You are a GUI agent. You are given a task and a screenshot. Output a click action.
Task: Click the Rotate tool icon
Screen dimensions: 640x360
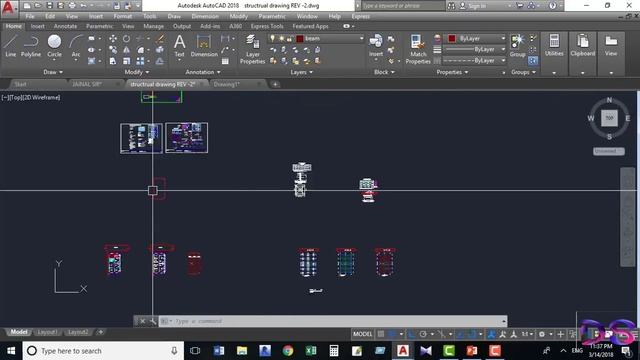click(127, 39)
